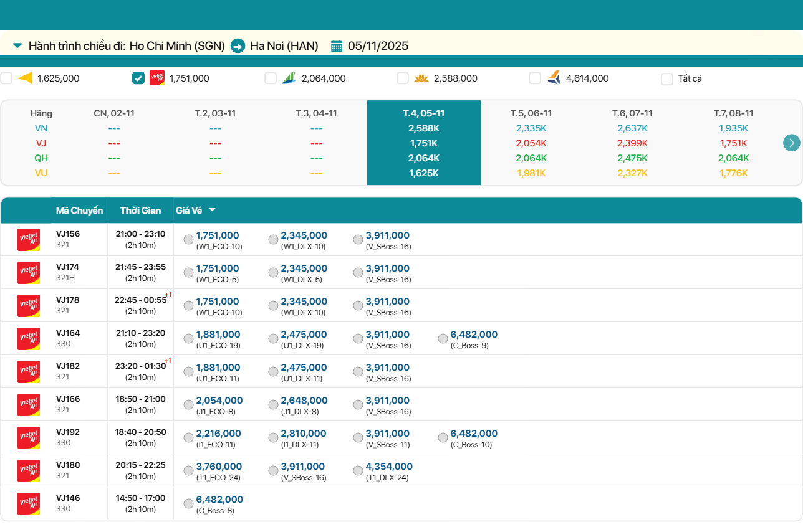Open the 'Giá Vé' sort dropdown arrow
This screenshot has height=532, width=803.
212,211
